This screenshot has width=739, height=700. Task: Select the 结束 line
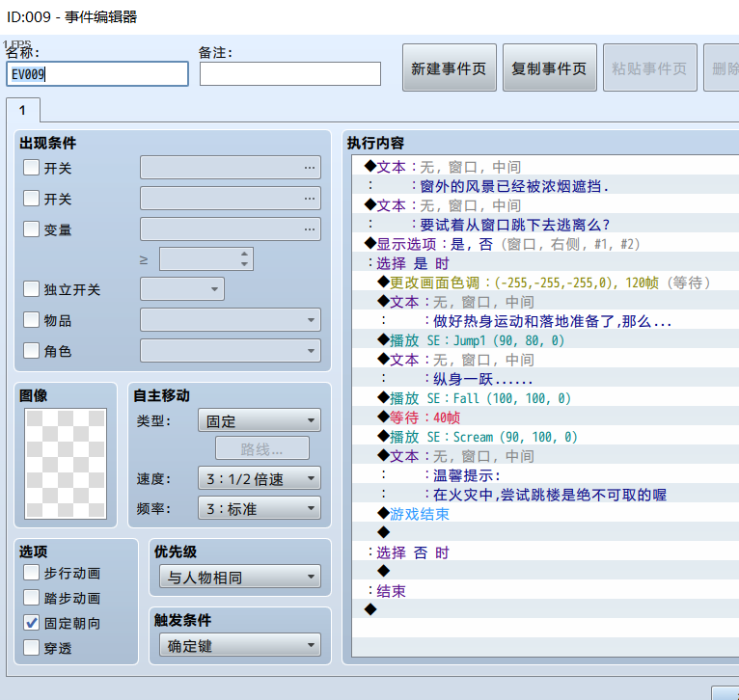[x=545, y=592]
